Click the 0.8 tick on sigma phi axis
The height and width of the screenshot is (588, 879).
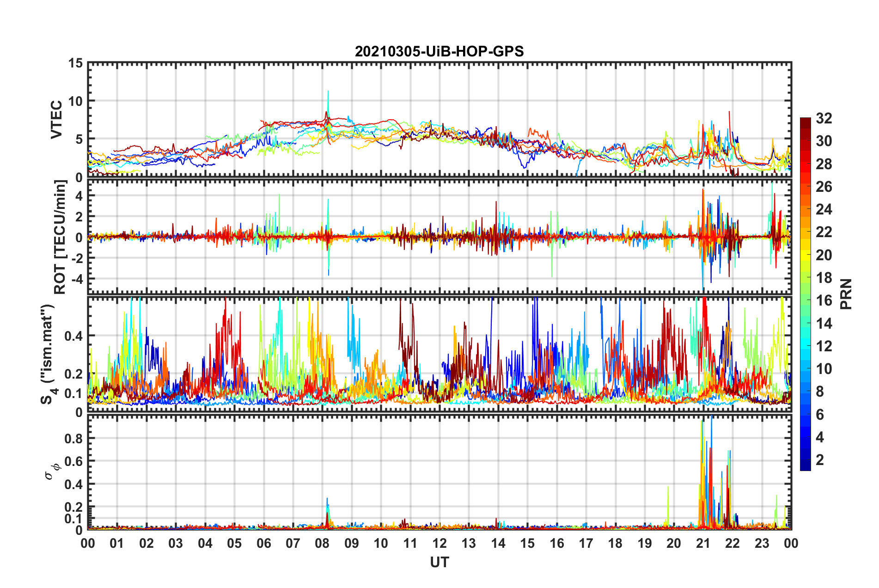(x=73, y=438)
